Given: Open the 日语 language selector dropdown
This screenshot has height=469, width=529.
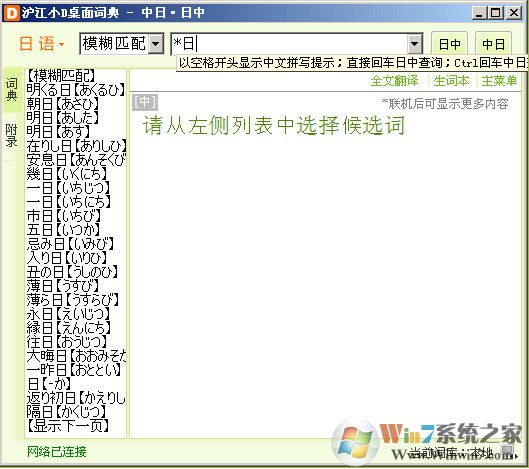Looking at the screenshot, I should pyautogui.click(x=41, y=44).
